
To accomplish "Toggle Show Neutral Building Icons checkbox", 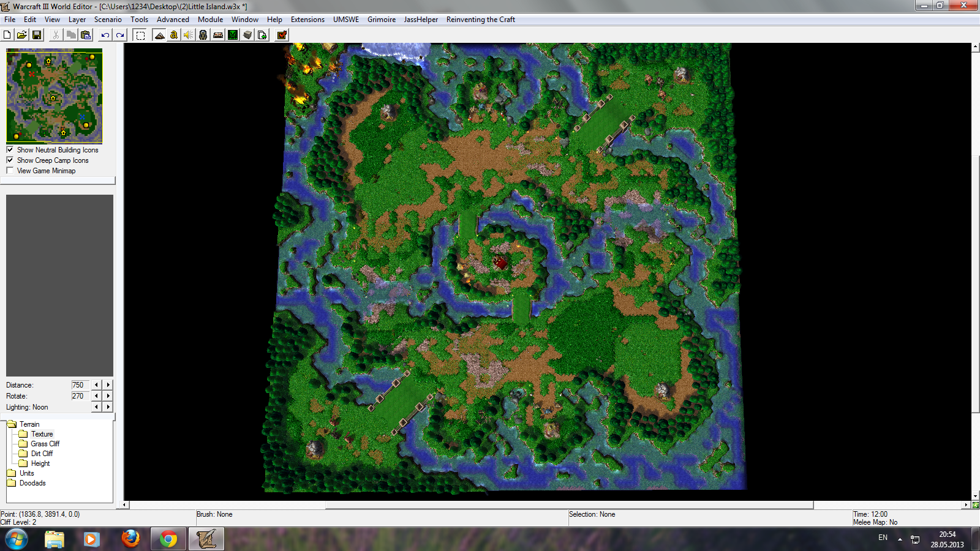I will point(10,149).
